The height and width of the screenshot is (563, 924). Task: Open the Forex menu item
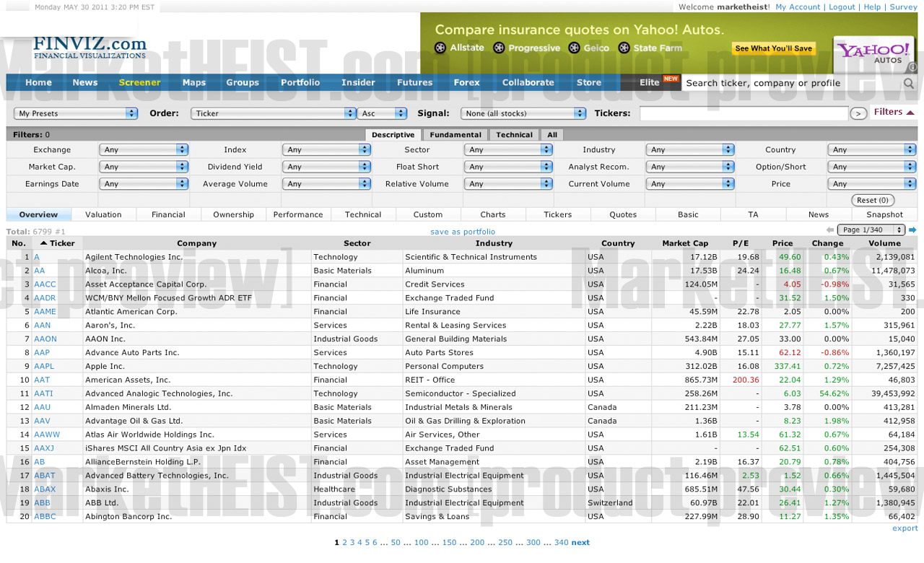pyautogui.click(x=466, y=82)
